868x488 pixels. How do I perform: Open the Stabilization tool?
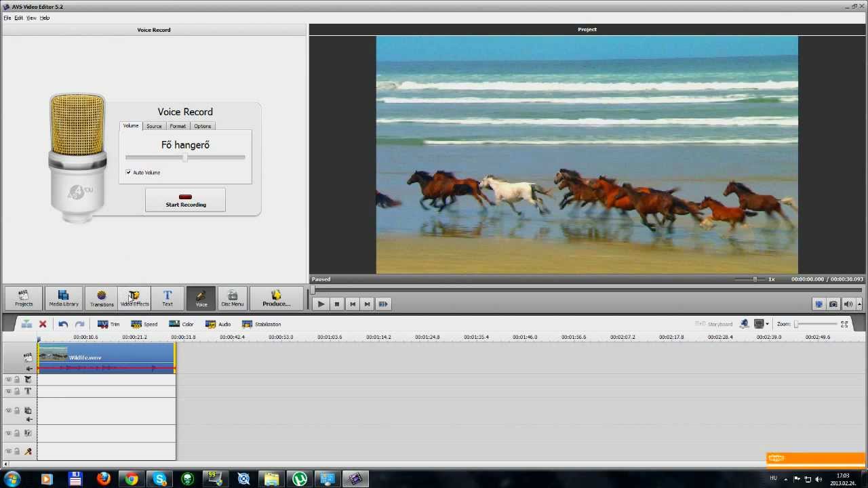click(262, 324)
